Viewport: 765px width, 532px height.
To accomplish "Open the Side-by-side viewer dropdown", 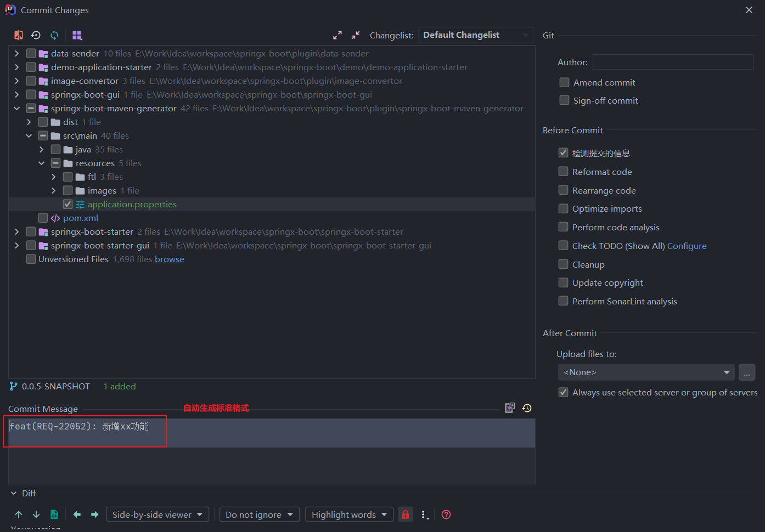I will click(157, 514).
